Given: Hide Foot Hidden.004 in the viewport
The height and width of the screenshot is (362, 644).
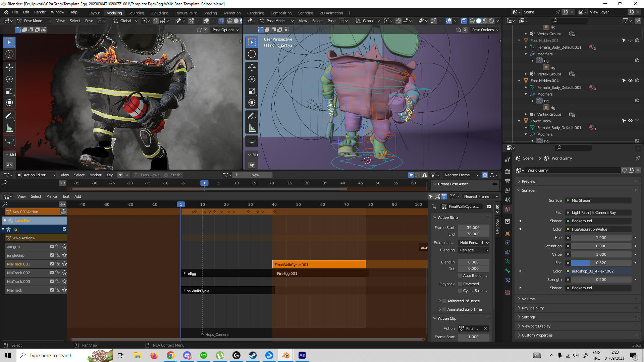Looking at the screenshot, I should click(x=630, y=80).
